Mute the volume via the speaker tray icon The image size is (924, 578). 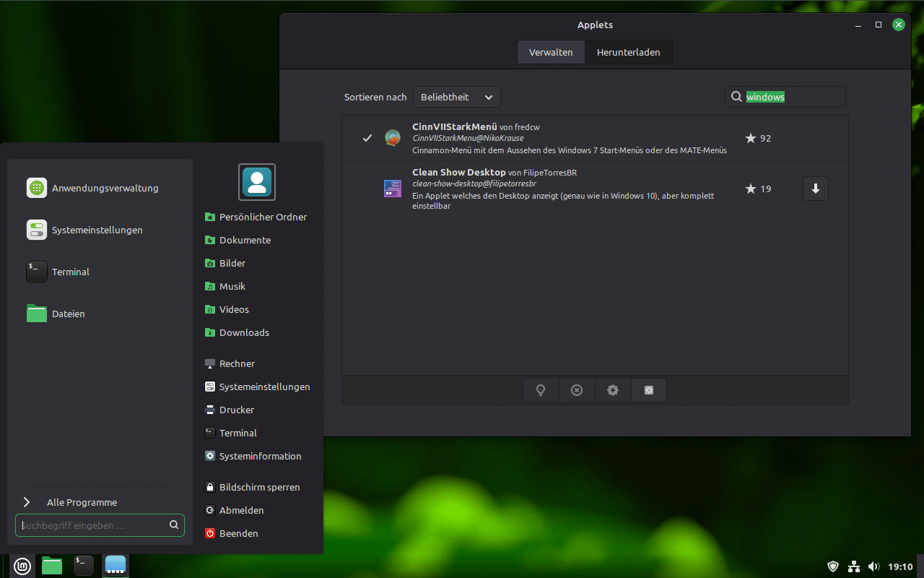(x=874, y=566)
